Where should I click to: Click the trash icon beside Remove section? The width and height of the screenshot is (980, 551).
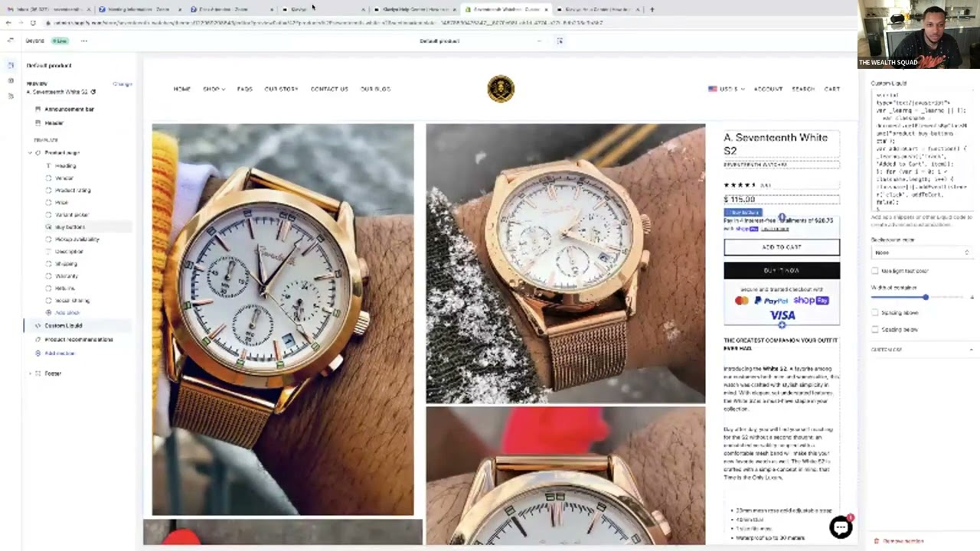click(877, 541)
